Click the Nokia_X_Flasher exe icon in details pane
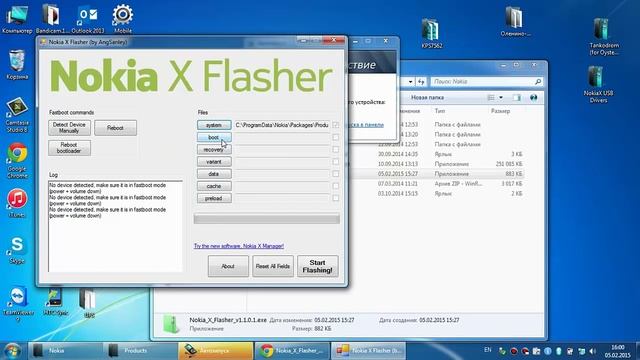Image resolution: width=640 pixels, height=360 pixels. 171,324
